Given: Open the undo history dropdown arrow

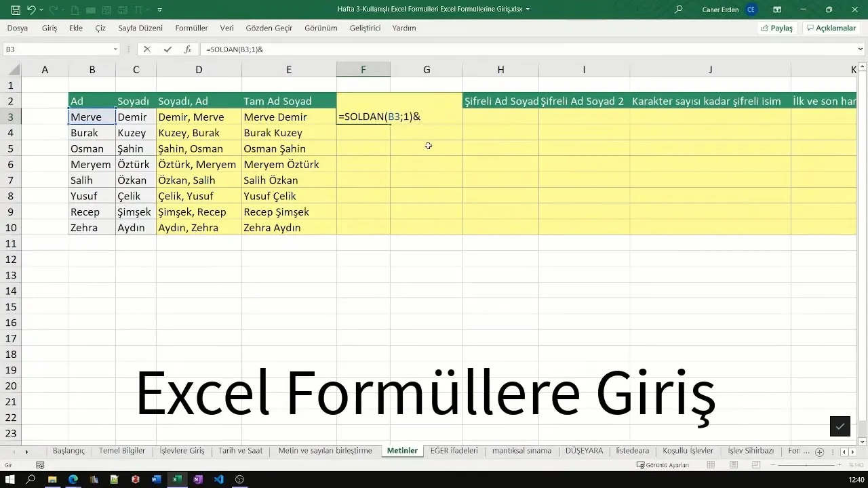Looking at the screenshot, I should (x=41, y=9).
